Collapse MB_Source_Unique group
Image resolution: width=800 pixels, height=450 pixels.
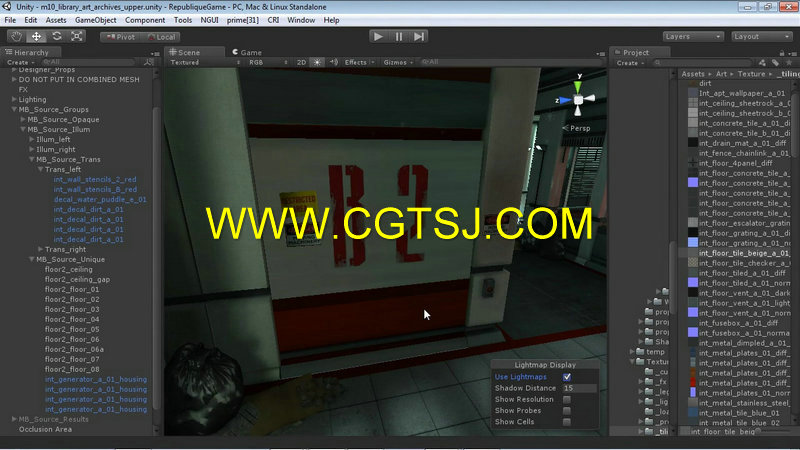pyautogui.click(x=32, y=259)
